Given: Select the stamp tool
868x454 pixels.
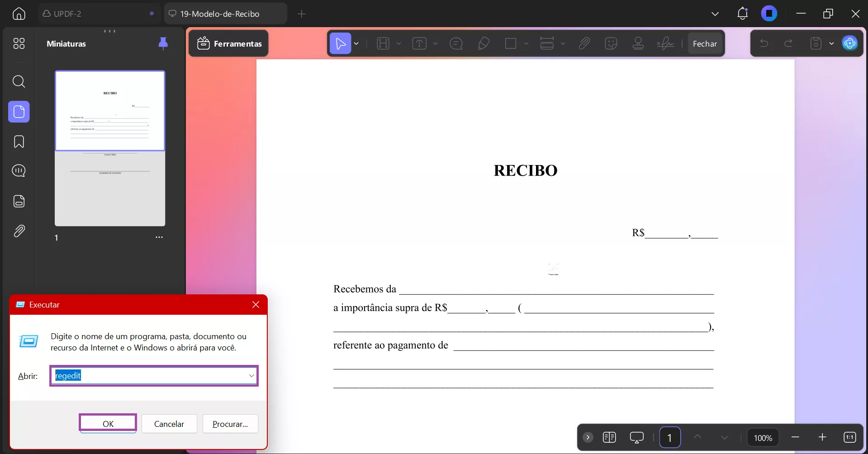Looking at the screenshot, I should click(638, 43).
